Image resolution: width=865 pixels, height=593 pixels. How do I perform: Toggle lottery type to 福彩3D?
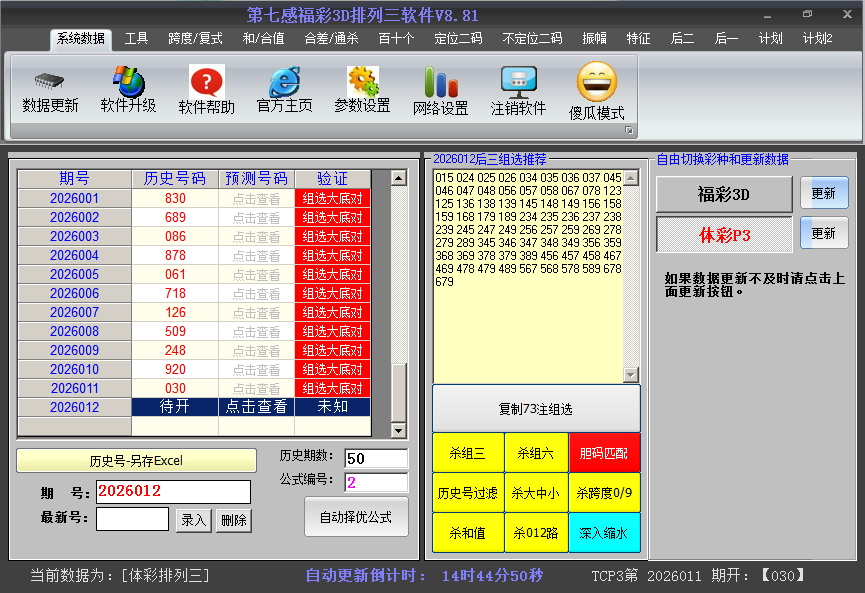(x=723, y=194)
